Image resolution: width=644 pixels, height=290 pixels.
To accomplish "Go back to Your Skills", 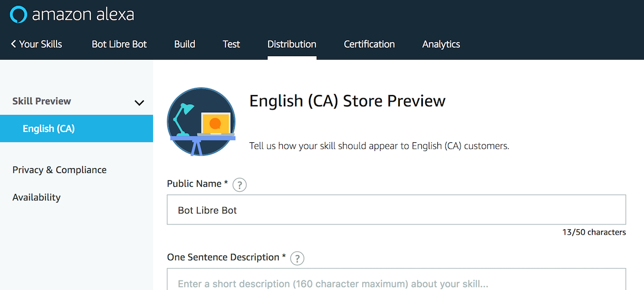I will 36,44.
